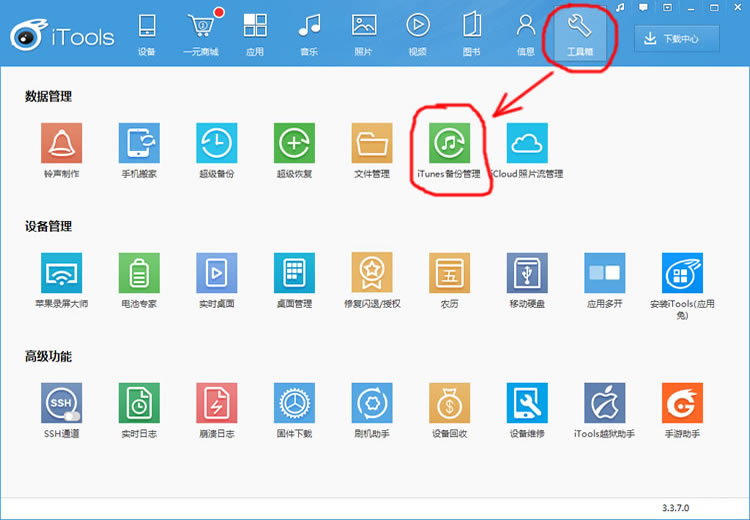This screenshot has width=750, height=520.
Task: Launch the 手机搬家 phone migration tool
Action: (x=139, y=143)
